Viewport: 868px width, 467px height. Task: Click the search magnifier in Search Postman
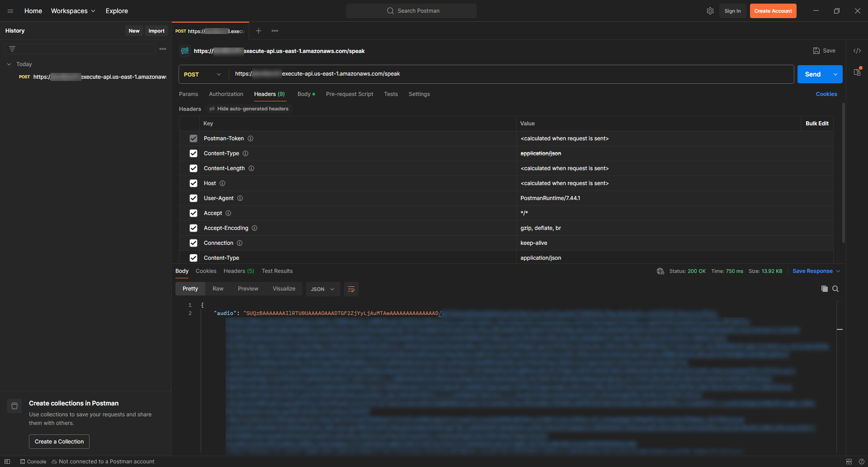(x=391, y=11)
